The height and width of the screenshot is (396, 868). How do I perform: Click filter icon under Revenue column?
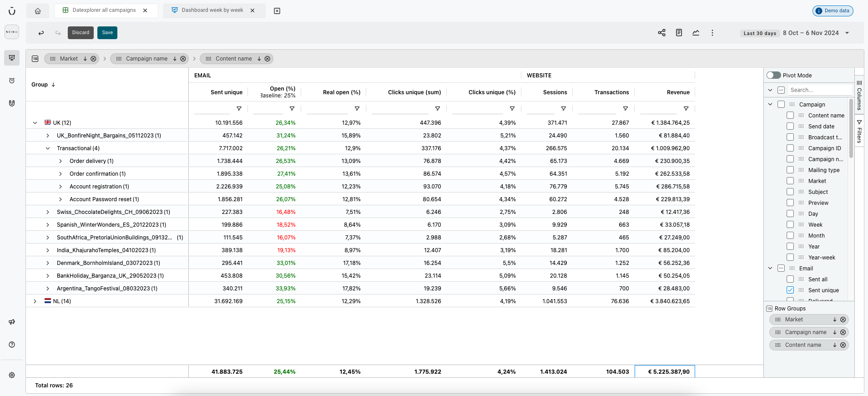pyautogui.click(x=686, y=109)
